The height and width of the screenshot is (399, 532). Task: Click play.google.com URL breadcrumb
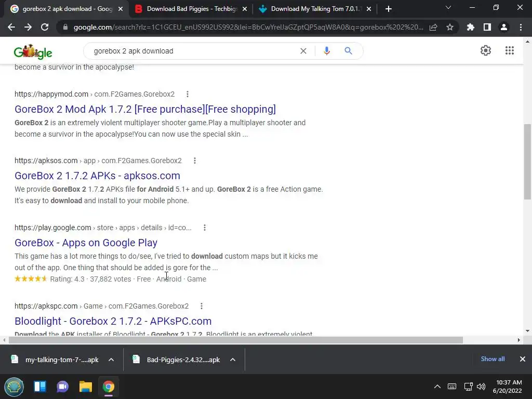[103, 228]
